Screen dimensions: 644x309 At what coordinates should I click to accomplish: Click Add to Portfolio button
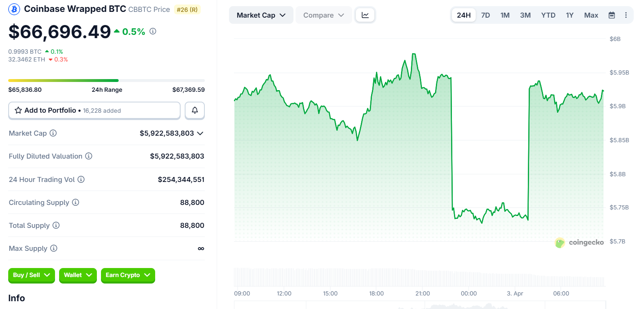[x=94, y=110]
